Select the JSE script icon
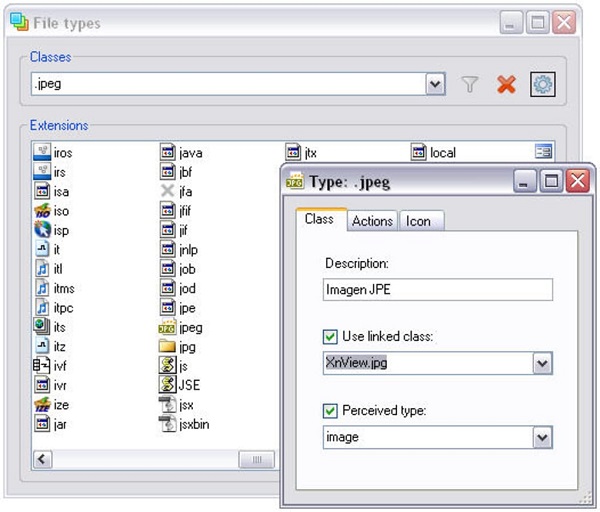Screen dimensions: 600x512 click(x=168, y=385)
